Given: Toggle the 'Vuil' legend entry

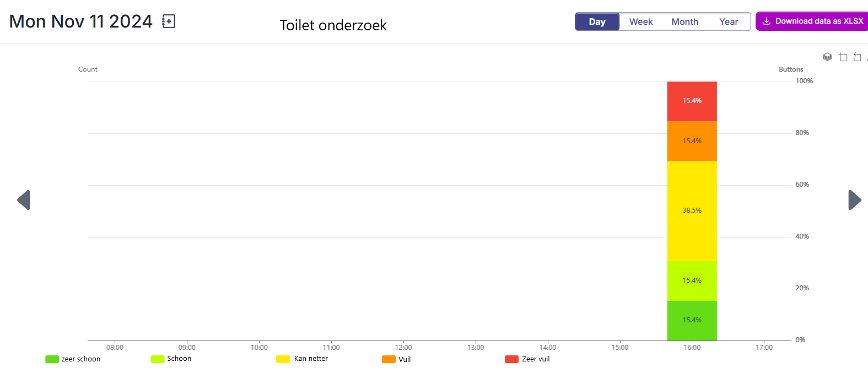Looking at the screenshot, I should pyautogui.click(x=396, y=359).
